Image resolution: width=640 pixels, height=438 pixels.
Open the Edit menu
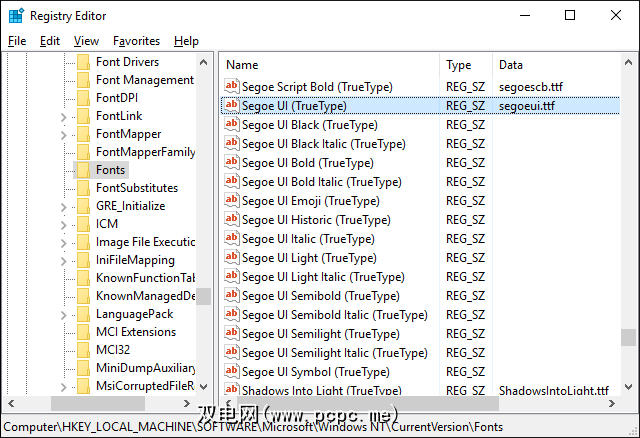tap(50, 41)
